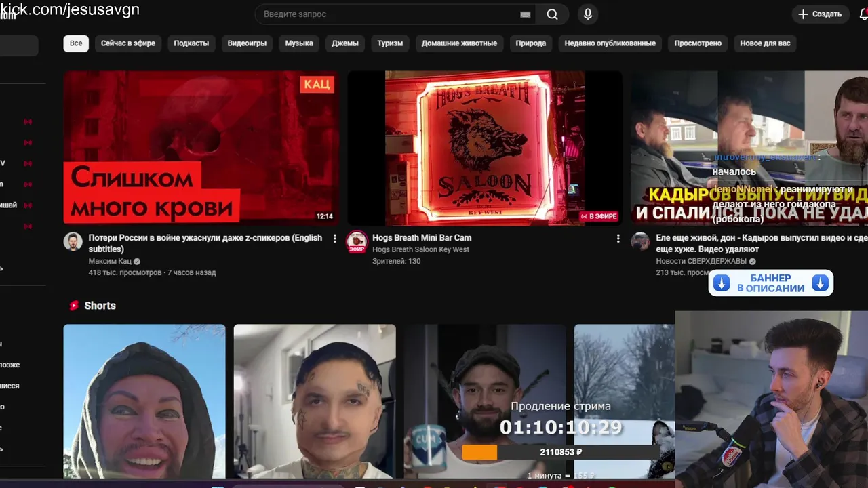Select the Домашние животные chip
The height and width of the screenshot is (488, 868).
click(x=459, y=43)
